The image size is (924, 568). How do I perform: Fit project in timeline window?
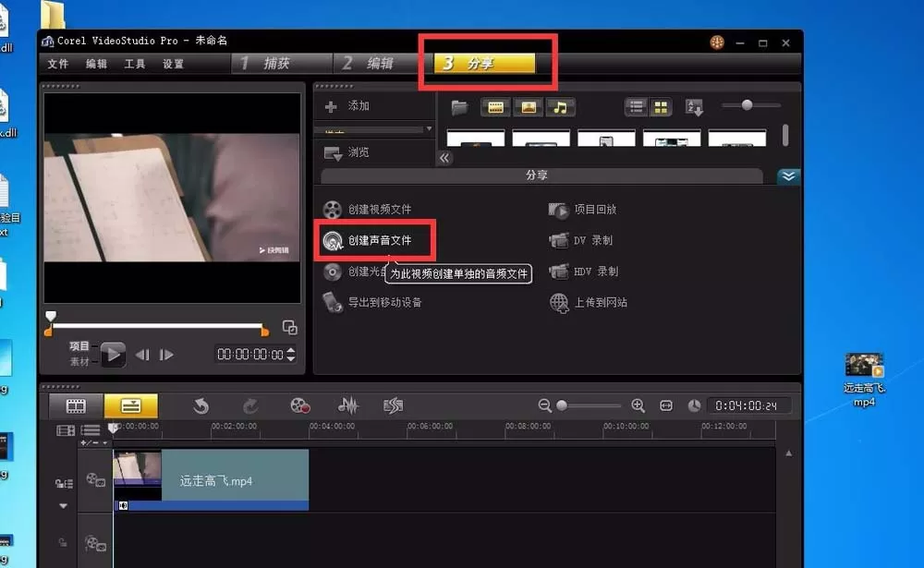(x=666, y=405)
